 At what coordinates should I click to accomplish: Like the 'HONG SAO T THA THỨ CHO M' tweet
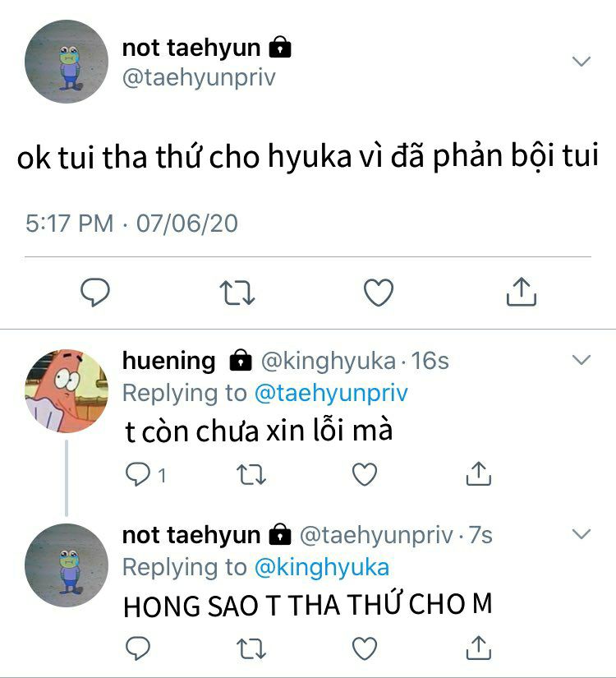(x=365, y=648)
